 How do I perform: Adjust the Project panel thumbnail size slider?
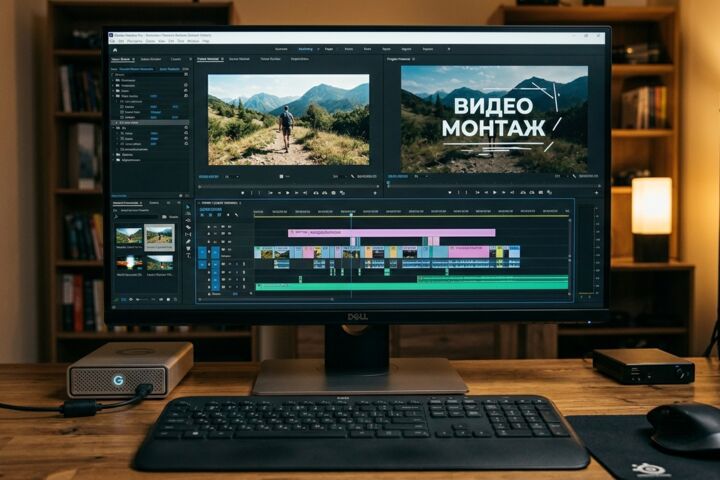142,299
